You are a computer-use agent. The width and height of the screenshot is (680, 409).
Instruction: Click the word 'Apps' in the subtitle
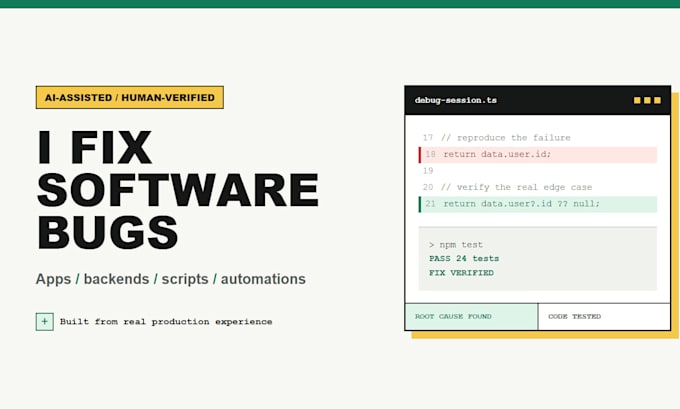tap(53, 279)
